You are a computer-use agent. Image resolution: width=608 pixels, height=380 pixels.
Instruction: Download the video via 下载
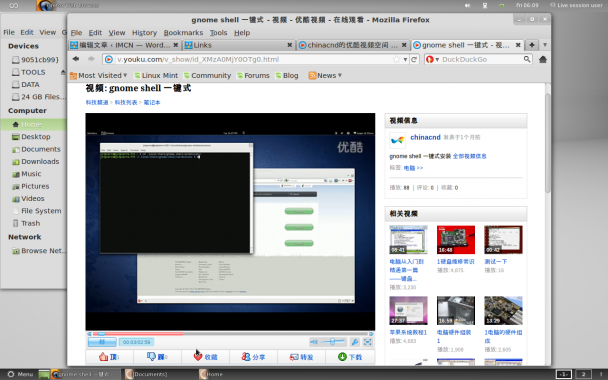coord(350,357)
